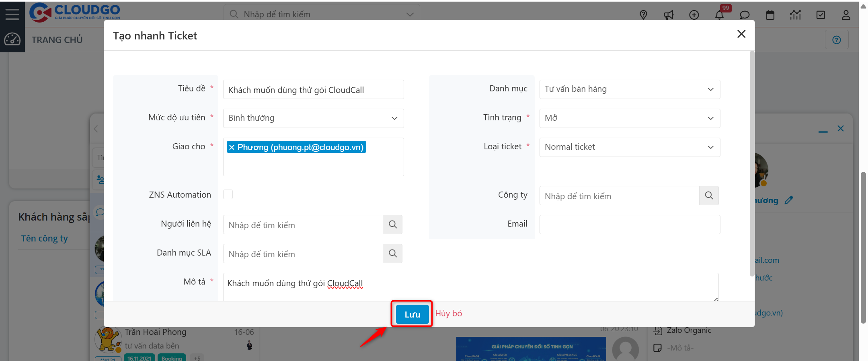Image resolution: width=868 pixels, height=361 pixels.
Task: Click the Mô tả note icon in side panel
Action: pos(657,348)
